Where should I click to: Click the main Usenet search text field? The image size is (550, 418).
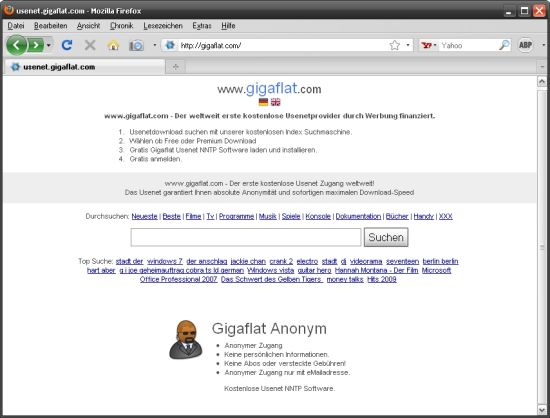click(246, 237)
